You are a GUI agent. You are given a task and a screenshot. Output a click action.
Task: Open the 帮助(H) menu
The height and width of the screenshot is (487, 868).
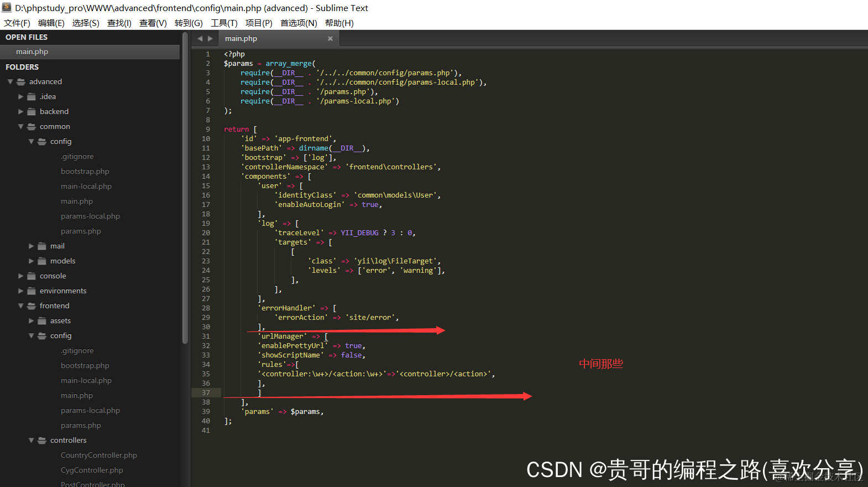coord(339,23)
